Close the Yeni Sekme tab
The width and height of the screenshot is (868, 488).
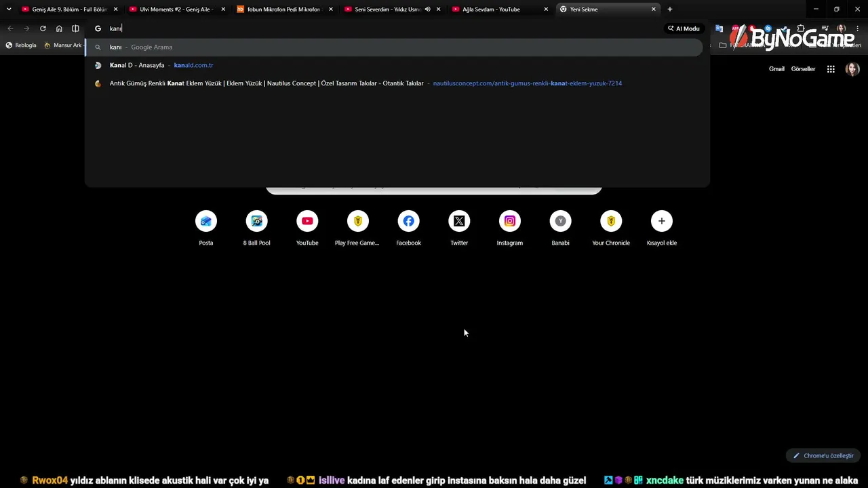pyautogui.click(x=654, y=9)
